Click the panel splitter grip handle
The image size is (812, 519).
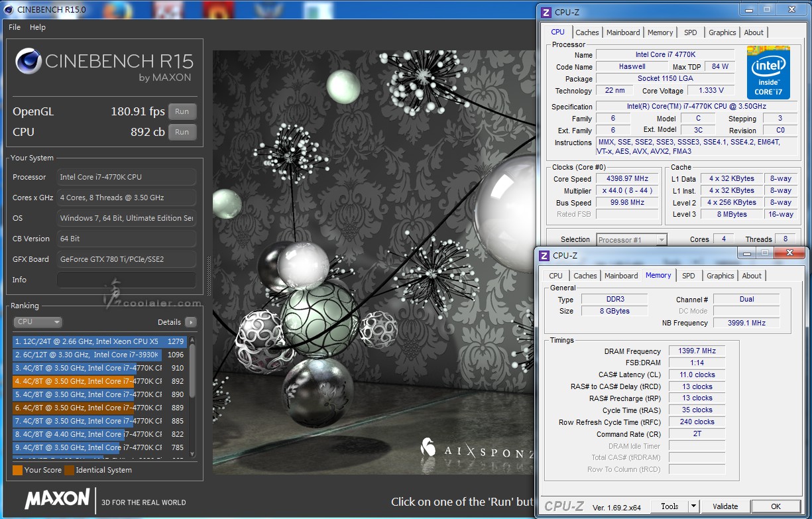(x=208, y=275)
